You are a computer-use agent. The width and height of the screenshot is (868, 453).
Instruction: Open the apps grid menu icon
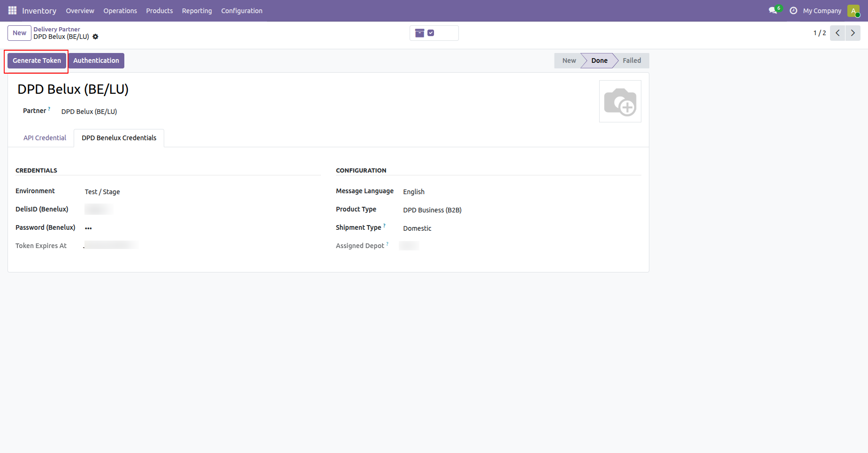(x=12, y=10)
